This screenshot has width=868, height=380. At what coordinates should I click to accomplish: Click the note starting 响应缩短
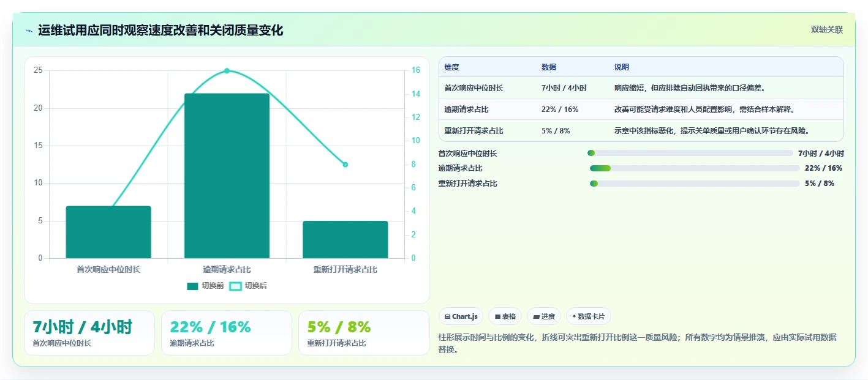690,88
